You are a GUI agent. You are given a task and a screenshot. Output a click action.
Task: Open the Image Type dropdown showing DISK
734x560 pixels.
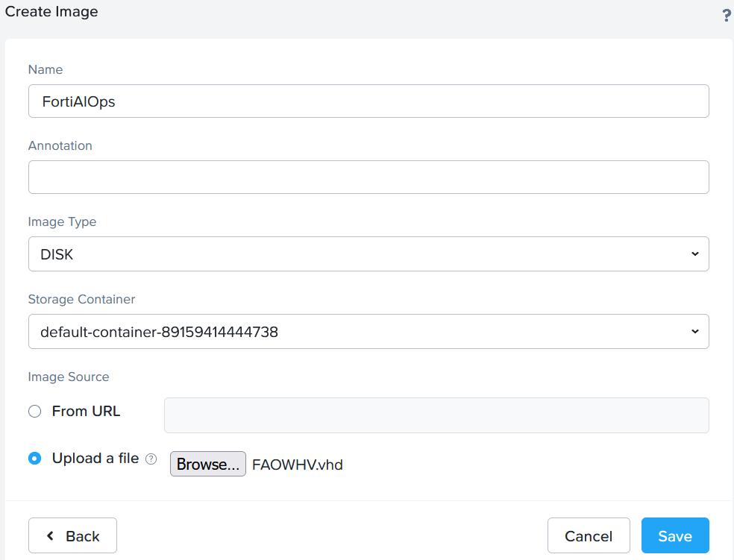(368, 254)
